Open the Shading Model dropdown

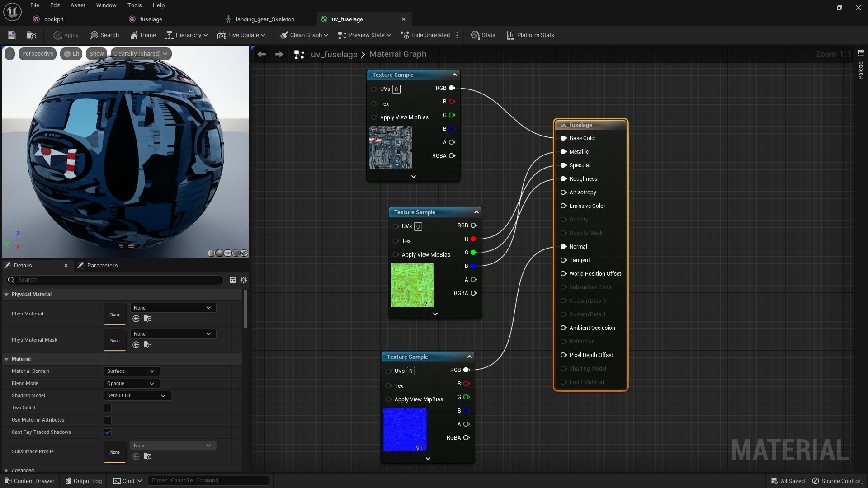coord(137,396)
